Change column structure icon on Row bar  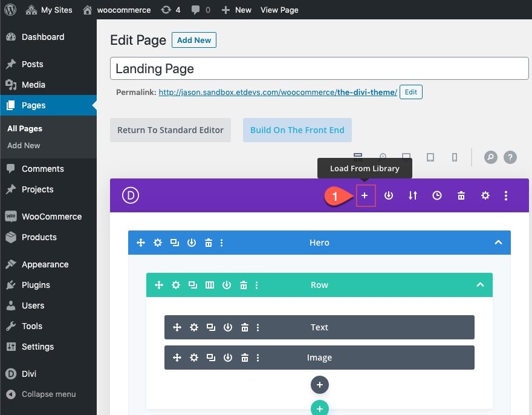210,285
